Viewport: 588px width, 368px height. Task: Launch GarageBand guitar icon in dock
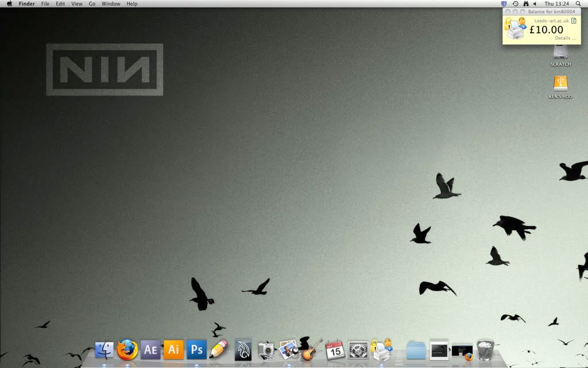tap(312, 350)
